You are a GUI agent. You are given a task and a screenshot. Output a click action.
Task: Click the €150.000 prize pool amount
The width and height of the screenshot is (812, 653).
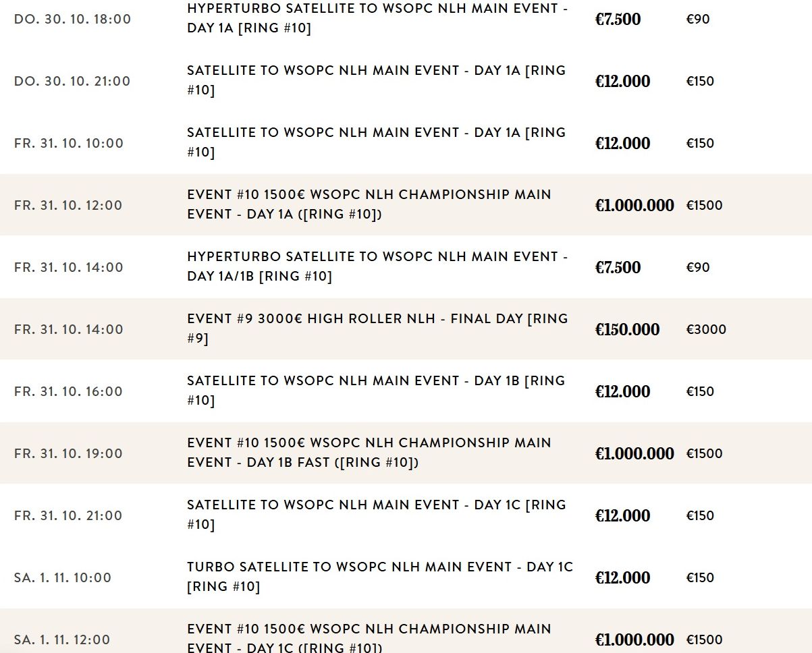click(627, 329)
